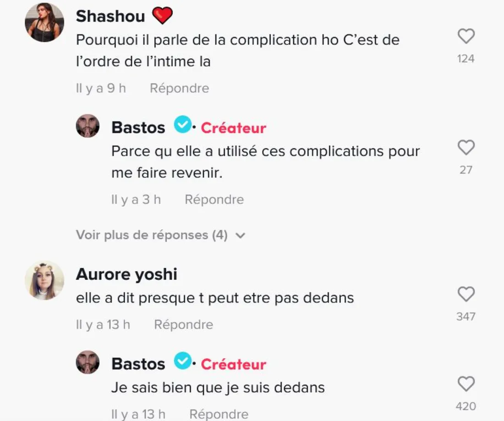The width and height of the screenshot is (504, 421).
Task: Like Bastos's reply about complications
Action: click(x=466, y=148)
